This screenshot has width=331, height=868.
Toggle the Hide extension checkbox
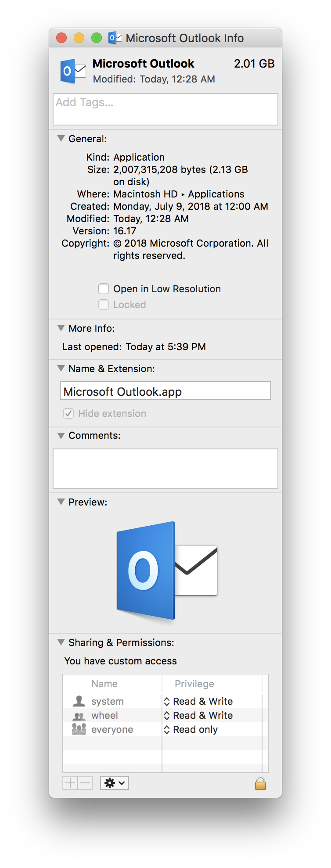click(x=68, y=413)
